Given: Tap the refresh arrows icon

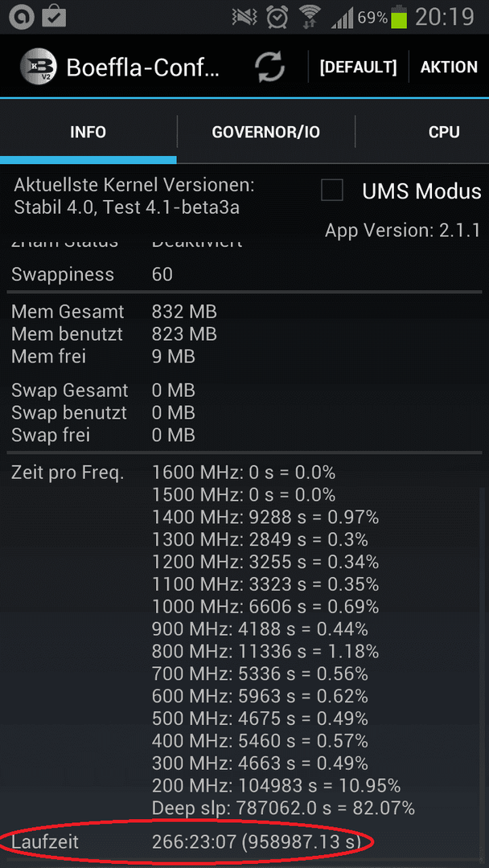Looking at the screenshot, I should (x=269, y=67).
